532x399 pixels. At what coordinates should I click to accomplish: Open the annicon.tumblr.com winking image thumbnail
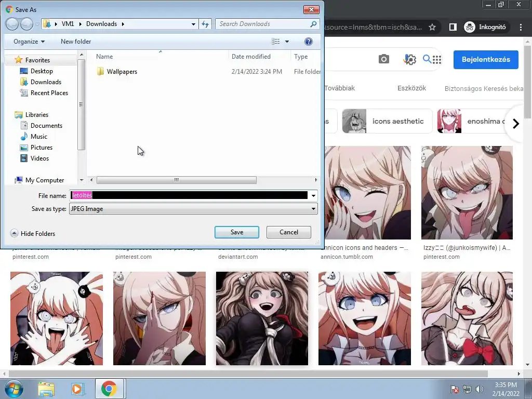[x=367, y=193]
